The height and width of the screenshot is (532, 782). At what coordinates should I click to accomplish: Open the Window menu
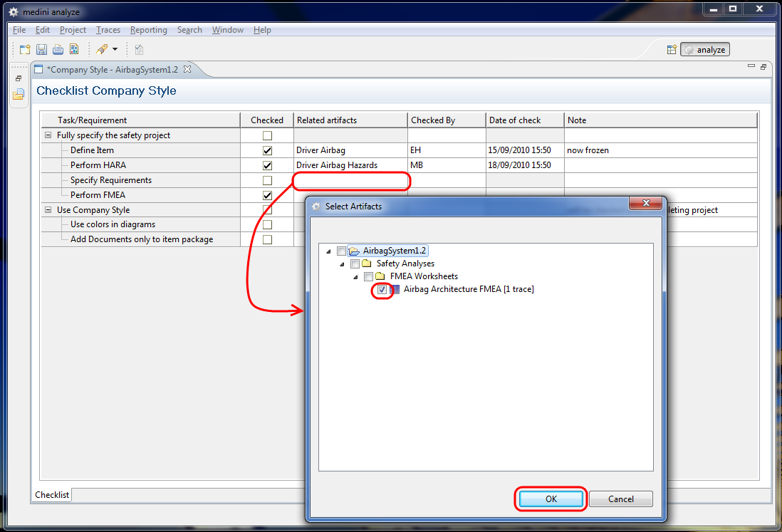(227, 30)
